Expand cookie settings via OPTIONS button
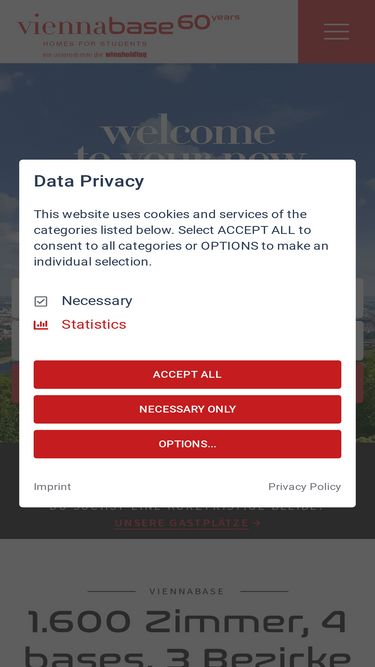 pyautogui.click(x=188, y=444)
